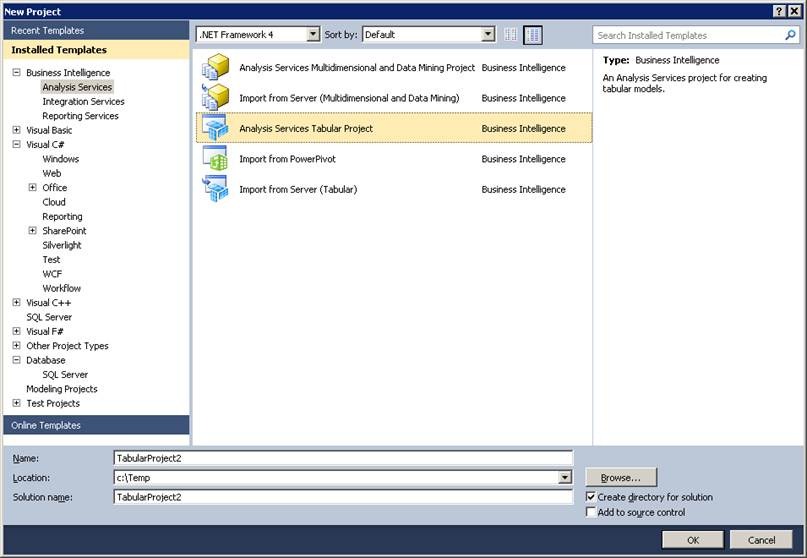
Task: Click the Import from PowerPivot icon
Action: (x=215, y=158)
